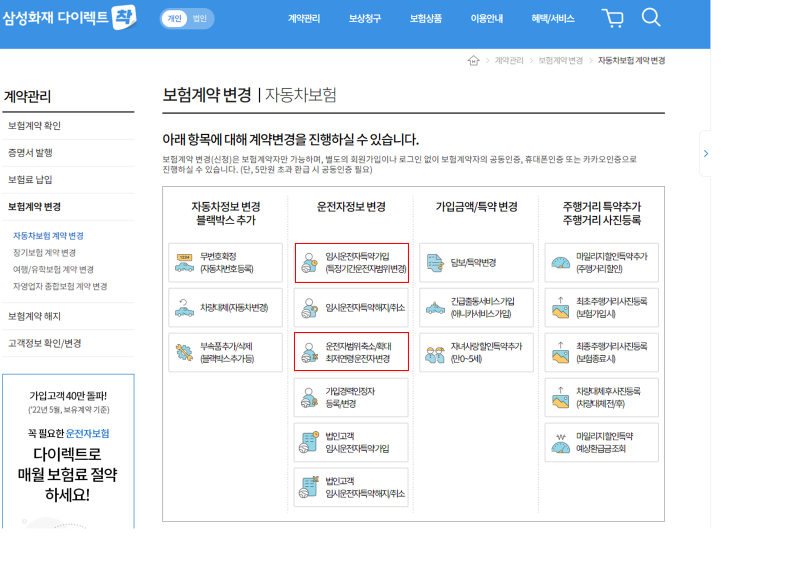Viewport: 800px width, 576px height.
Task: Select 보험계약 확인 in sidebar
Action: [68, 126]
